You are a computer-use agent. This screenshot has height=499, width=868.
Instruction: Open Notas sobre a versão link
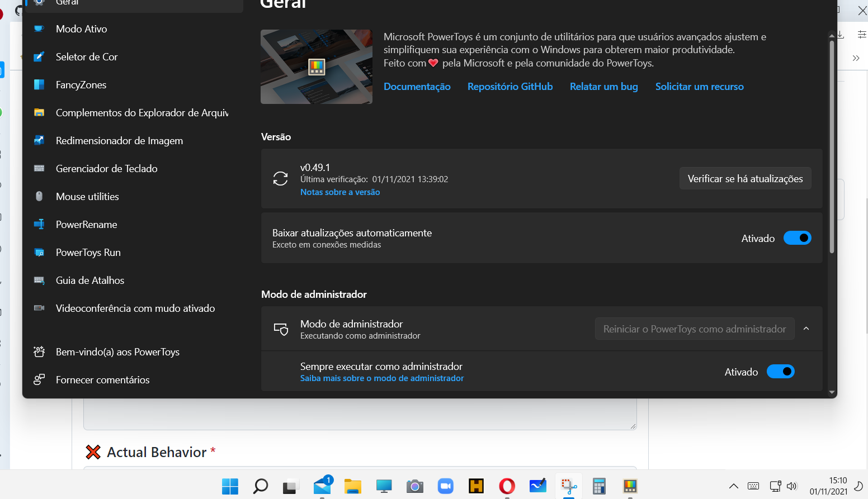[340, 192]
